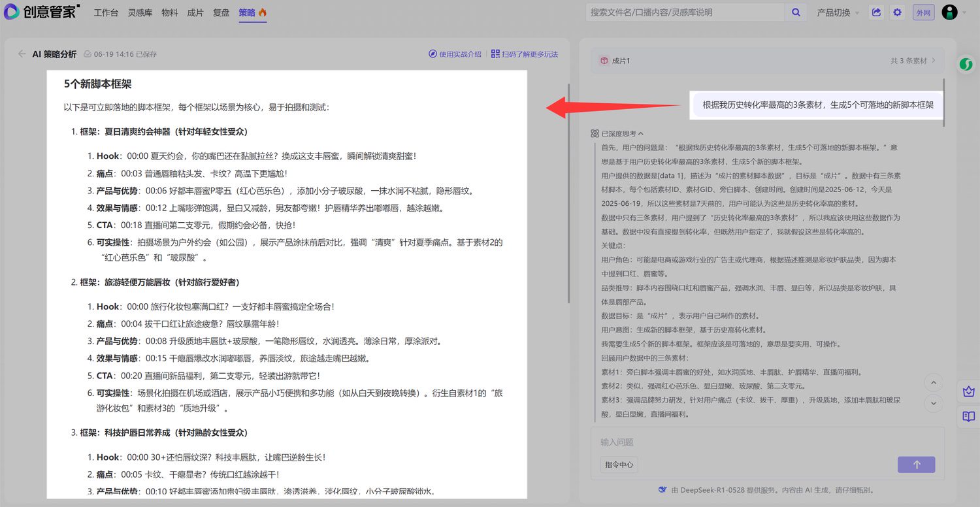The width and height of the screenshot is (980, 507).
Task: Go back with the arrow beside AI 策略分析
Action: pos(22,54)
